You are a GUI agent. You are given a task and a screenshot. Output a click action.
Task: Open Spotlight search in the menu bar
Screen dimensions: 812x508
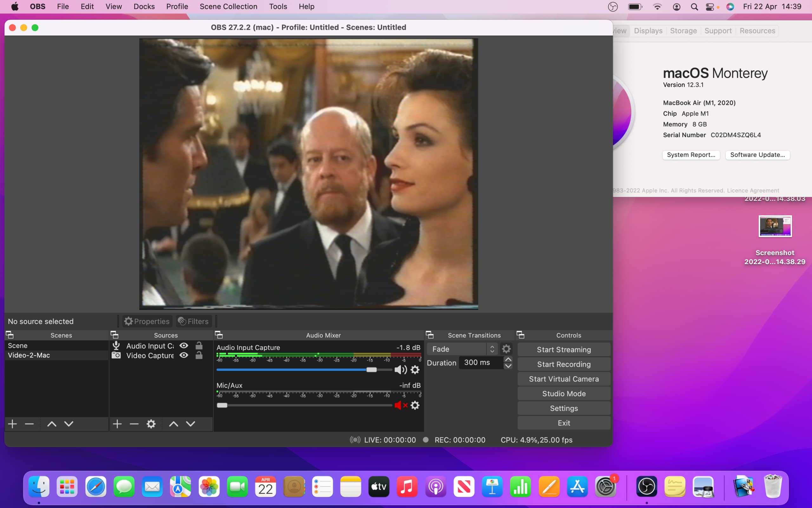[694, 7]
